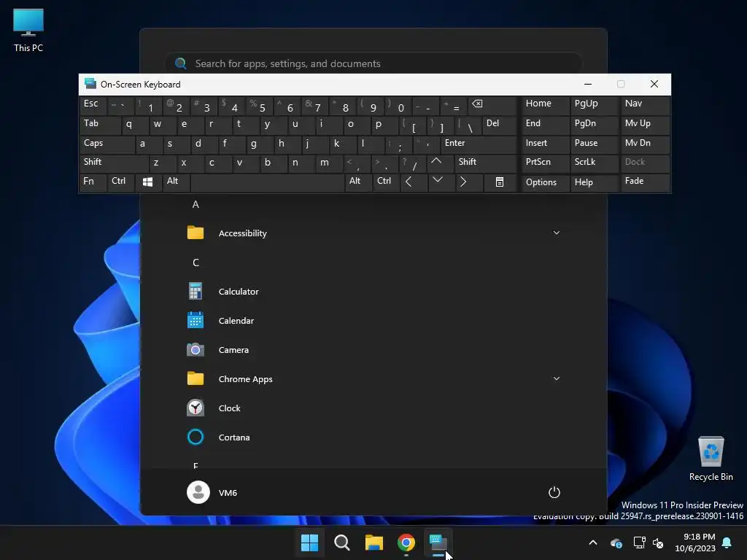Click the PrtScn key
The width and height of the screenshot is (747, 560).
546,163
